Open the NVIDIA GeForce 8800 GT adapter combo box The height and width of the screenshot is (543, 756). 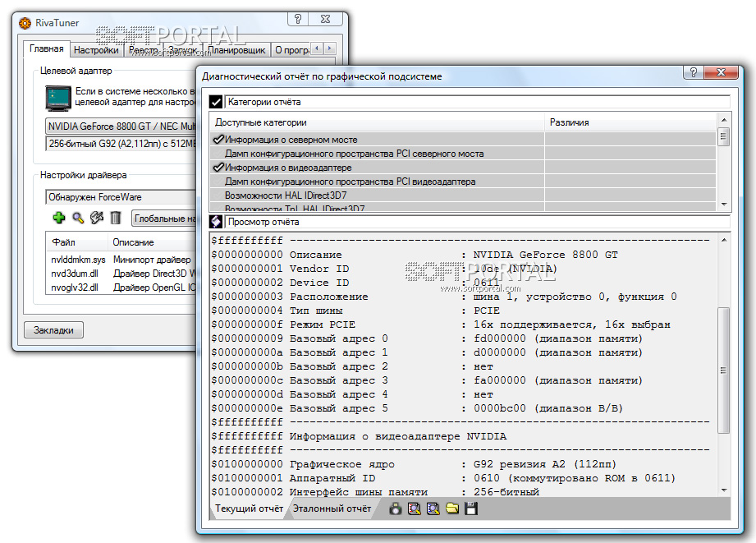coord(121,127)
